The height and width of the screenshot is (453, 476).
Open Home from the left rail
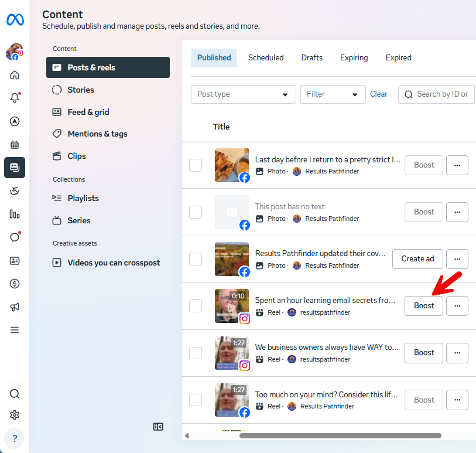[15, 75]
